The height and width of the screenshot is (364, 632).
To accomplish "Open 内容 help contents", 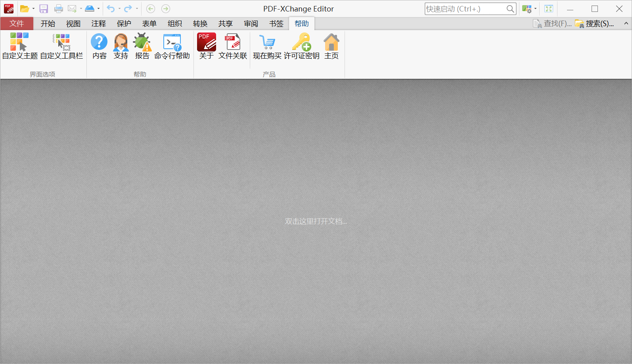I will (x=99, y=46).
